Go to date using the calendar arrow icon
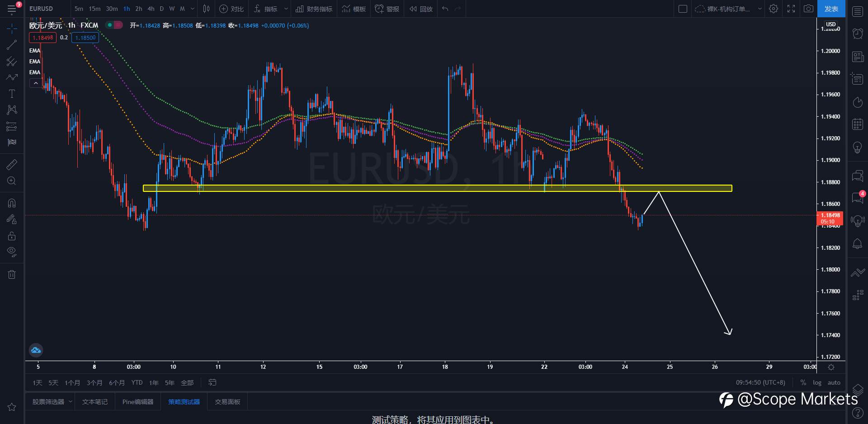Screen dimensions: 868x424 (x=212, y=383)
